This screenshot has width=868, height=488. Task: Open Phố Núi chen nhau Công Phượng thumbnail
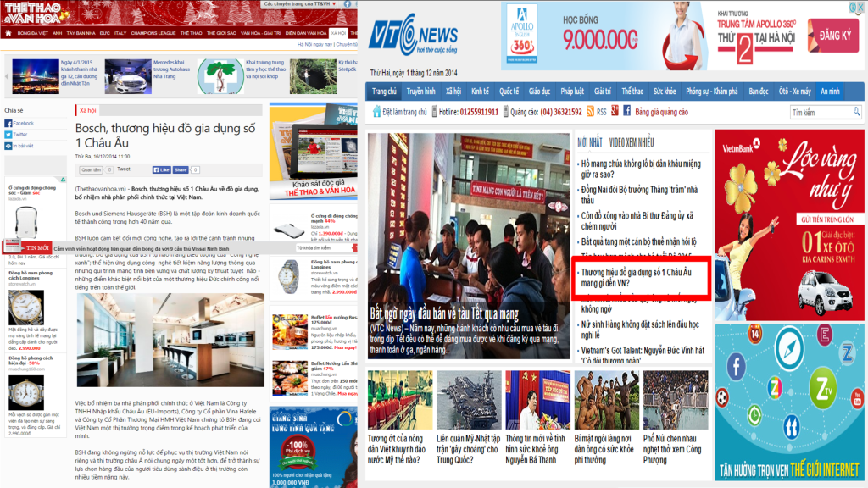676,400
